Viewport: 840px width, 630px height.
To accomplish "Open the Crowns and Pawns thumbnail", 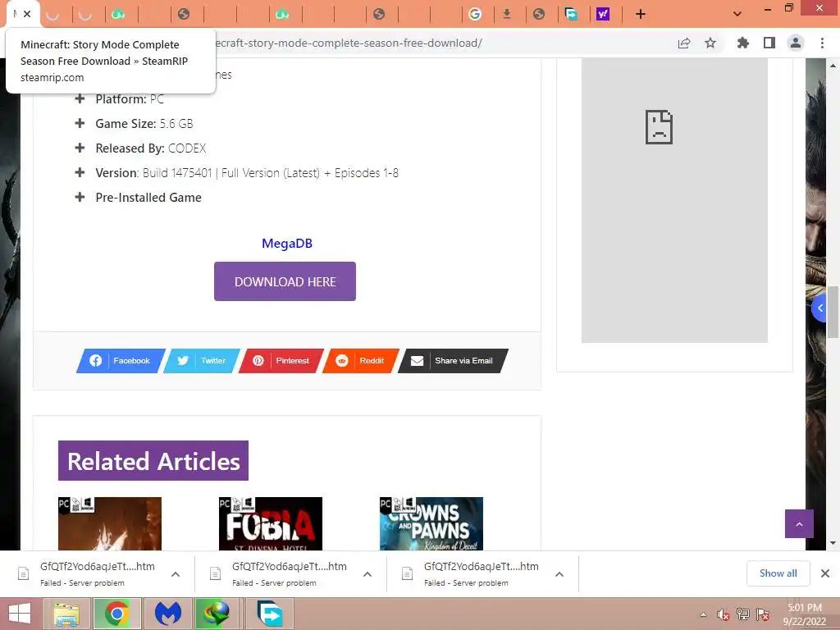I will click(431, 523).
